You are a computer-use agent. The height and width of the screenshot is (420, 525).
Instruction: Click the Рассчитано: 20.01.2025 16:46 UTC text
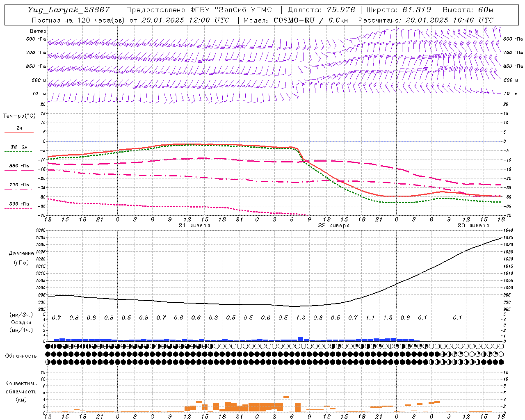tap(426, 20)
